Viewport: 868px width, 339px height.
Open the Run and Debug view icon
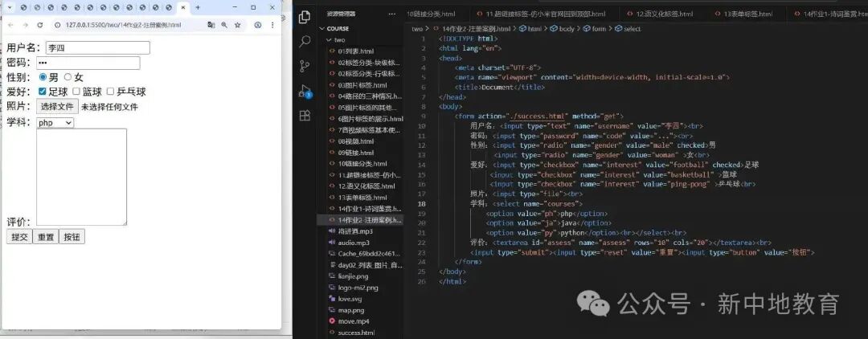(305, 91)
